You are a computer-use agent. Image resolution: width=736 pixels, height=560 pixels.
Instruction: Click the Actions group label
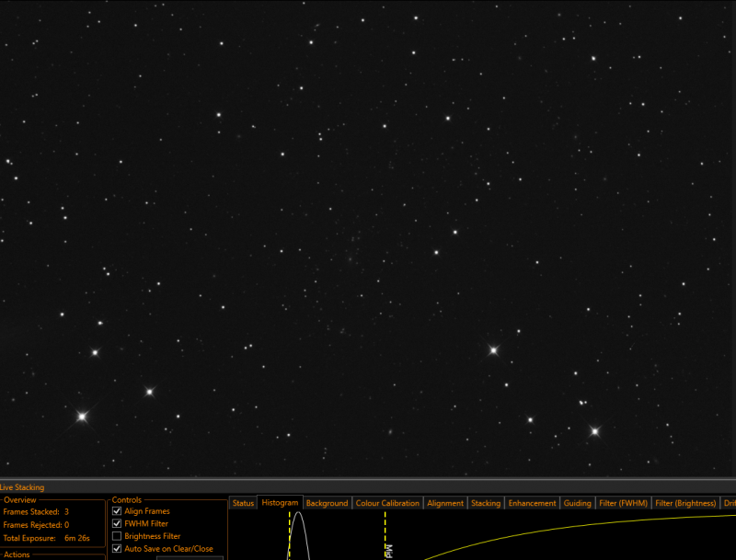pyautogui.click(x=17, y=554)
